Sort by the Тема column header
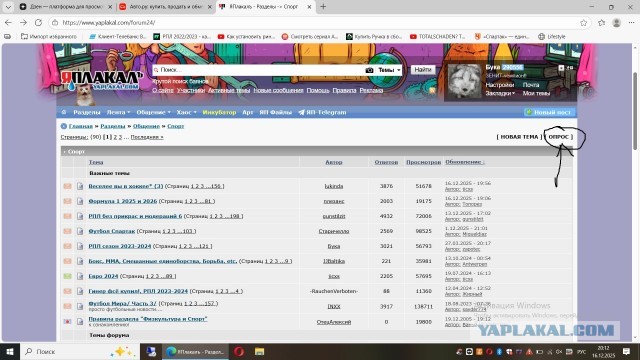 point(96,162)
